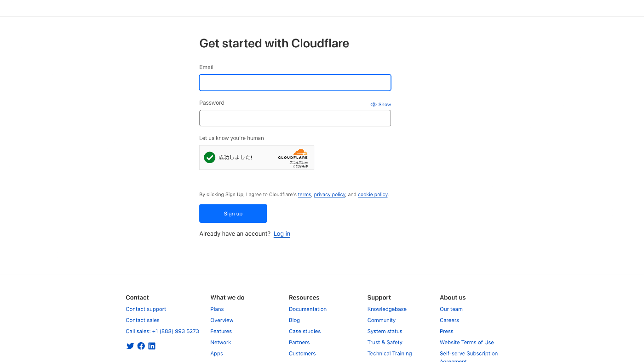Click the Support footer heading

379,298
